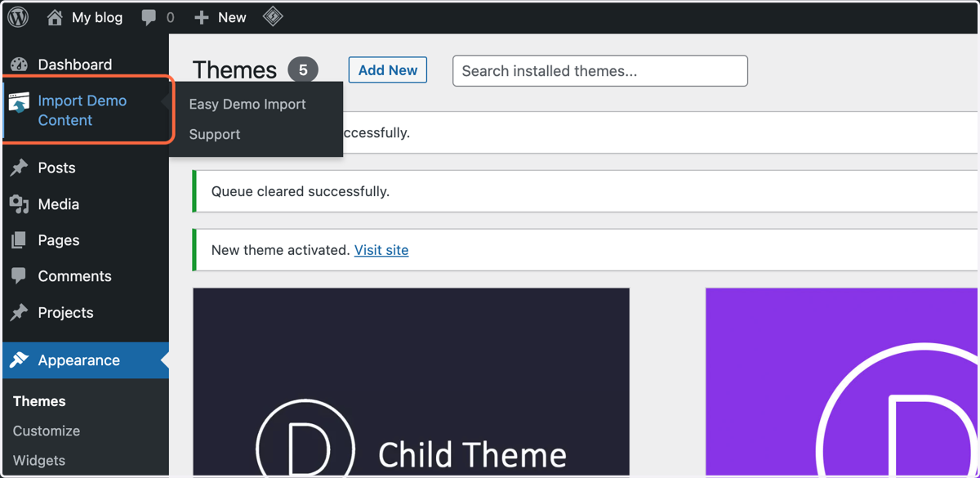The width and height of the screenshot is (980, 478).
Task: Open the Posts menu
Action: [56, 168]
